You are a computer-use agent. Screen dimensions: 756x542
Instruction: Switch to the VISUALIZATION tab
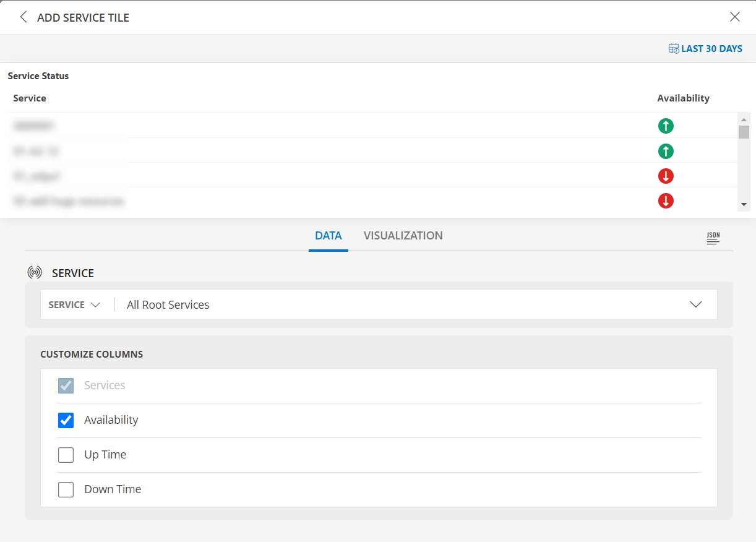403,236
